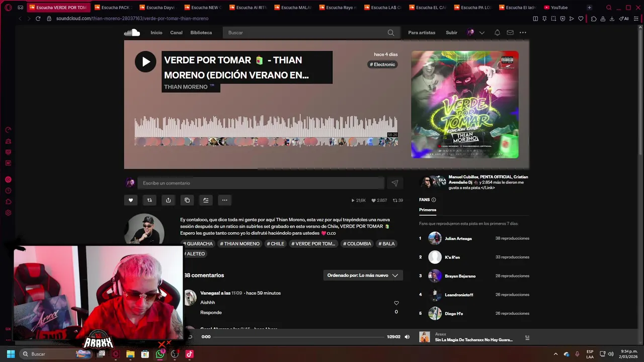The height and width of the screenshot is (362, 644).
Task: Play the VERDE POR TOMAR track
Action: [x=145, y=62]
